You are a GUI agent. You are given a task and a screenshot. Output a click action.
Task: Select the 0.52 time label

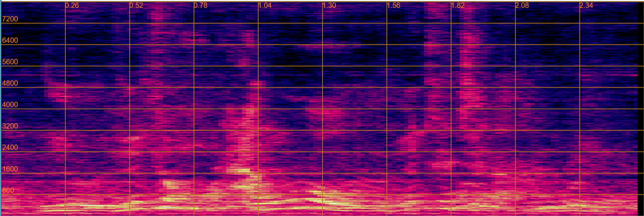click(x=136, y=5)
